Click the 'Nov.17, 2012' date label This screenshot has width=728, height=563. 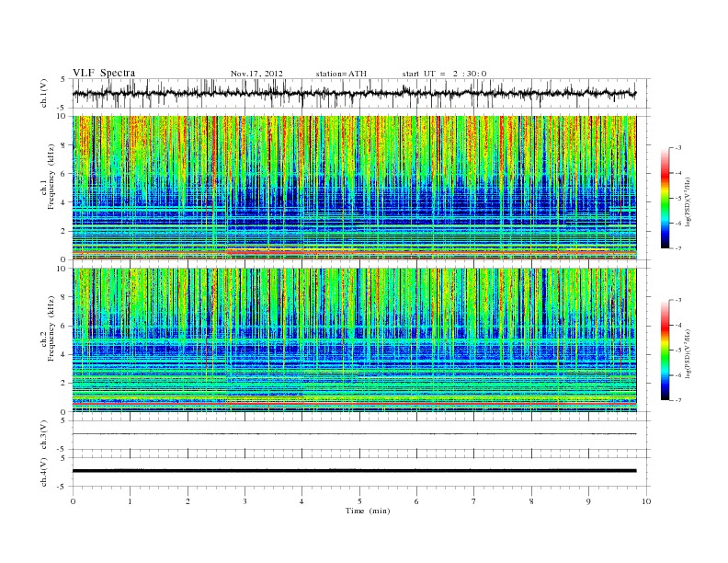(x=256, y=74)
